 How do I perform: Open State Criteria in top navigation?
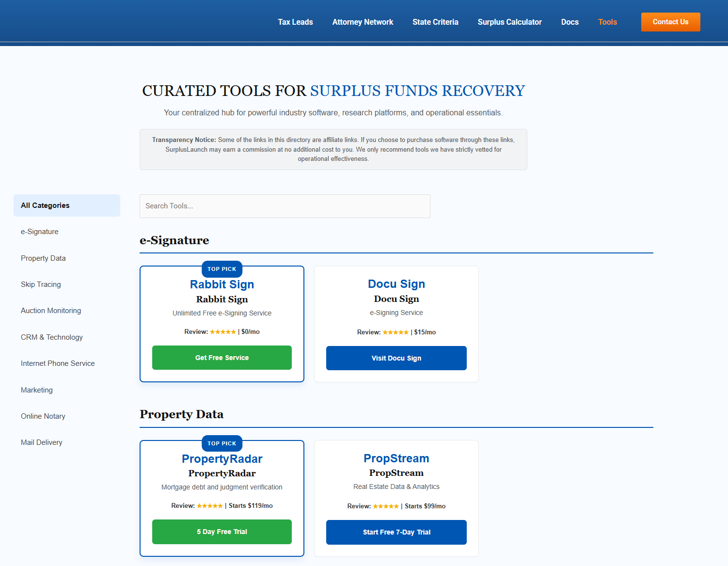435,22
